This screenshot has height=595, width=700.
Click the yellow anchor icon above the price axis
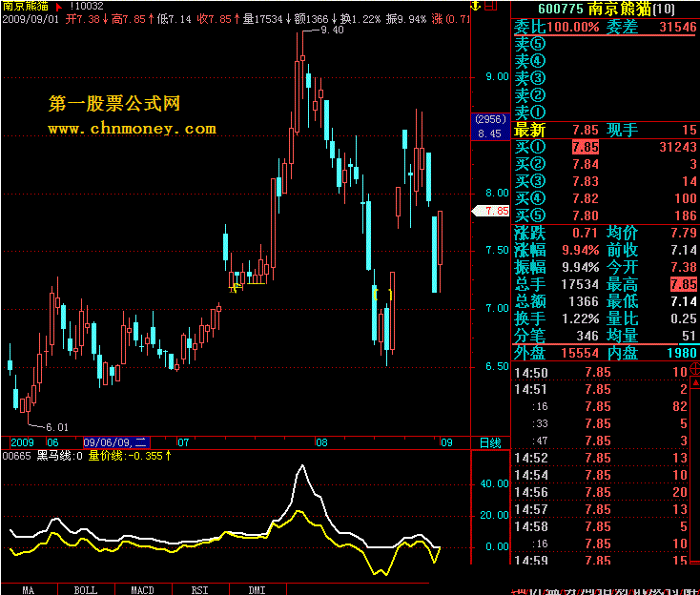(476, 6)
